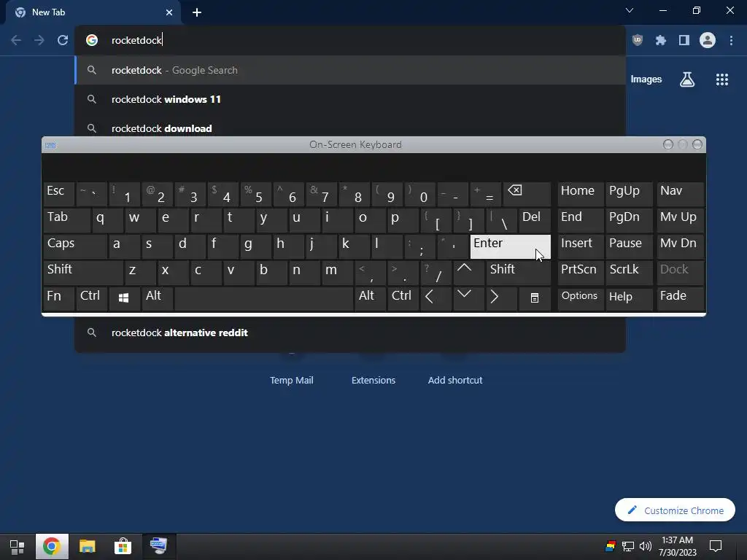747x560 pixels.
Task: Open the uBlock shield extension icon
Action: pyautogui.click(x=638, y=40)
